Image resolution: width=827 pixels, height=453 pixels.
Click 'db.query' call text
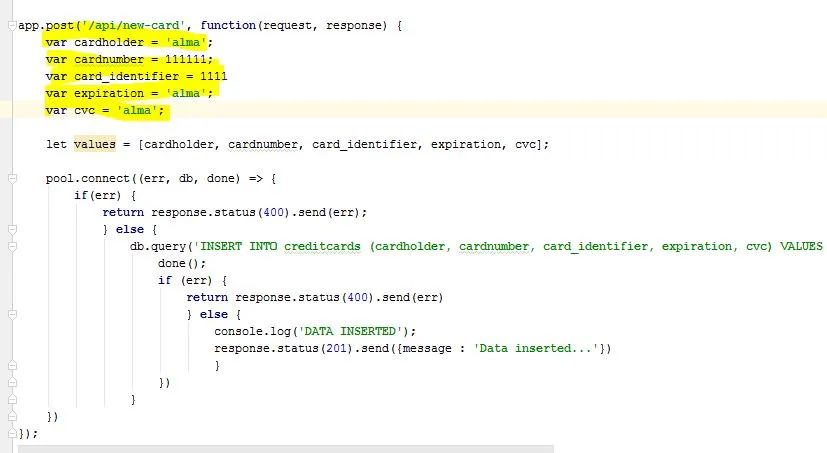coord(158,246)
